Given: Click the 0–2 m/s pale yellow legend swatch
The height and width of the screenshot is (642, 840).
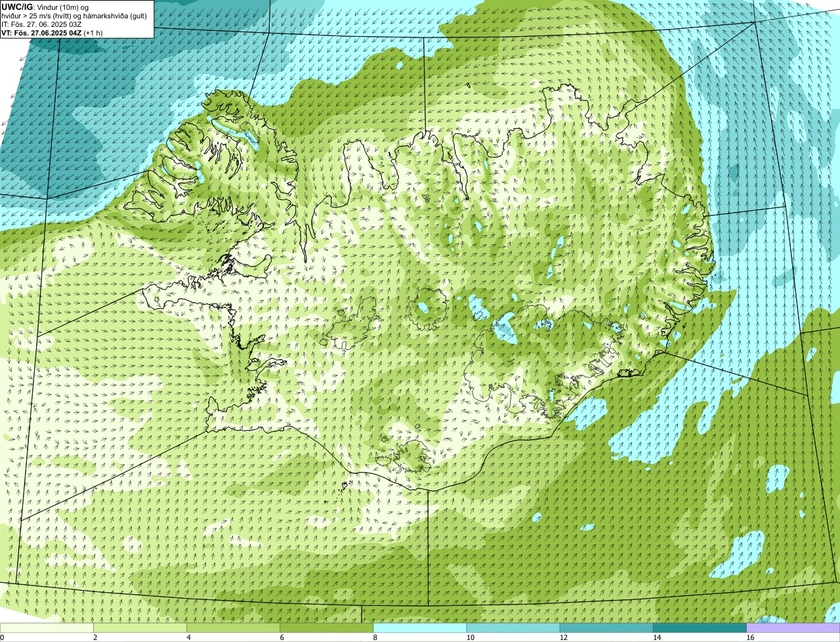Looking at the screenshot, I should 47,628.
